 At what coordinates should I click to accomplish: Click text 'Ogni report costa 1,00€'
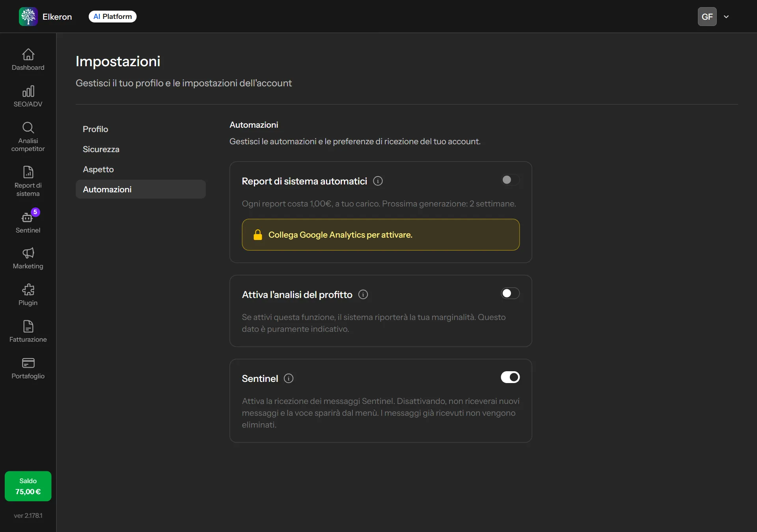point(287,204)
